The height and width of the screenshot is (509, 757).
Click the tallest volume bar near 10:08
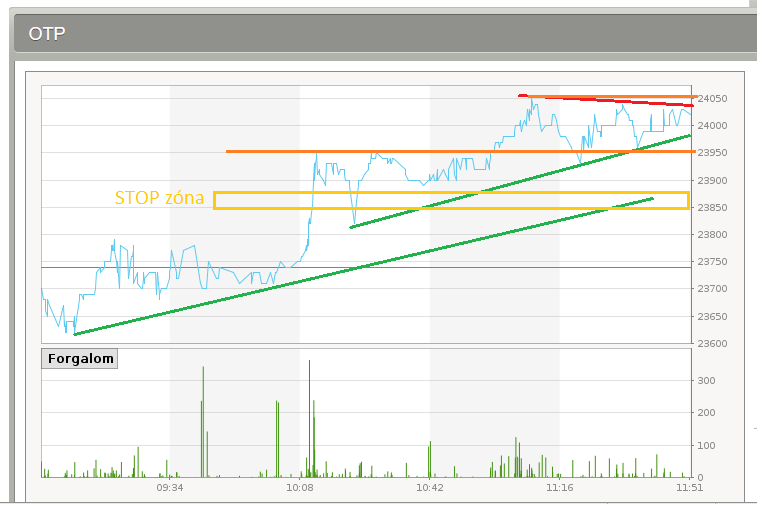click(x=309, y=419)
